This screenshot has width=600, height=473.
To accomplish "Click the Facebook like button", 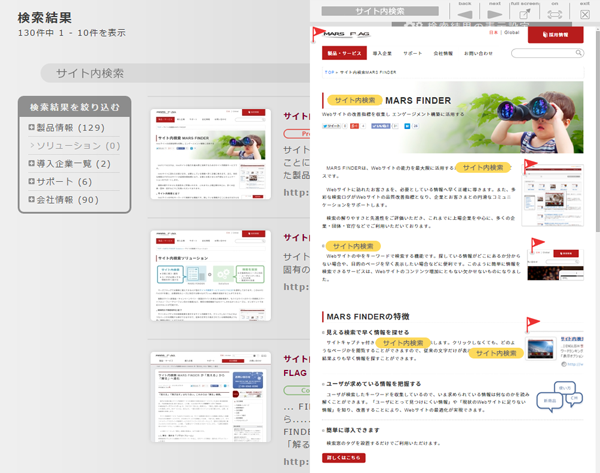I will pyautogui.click(x=381, y=126).
